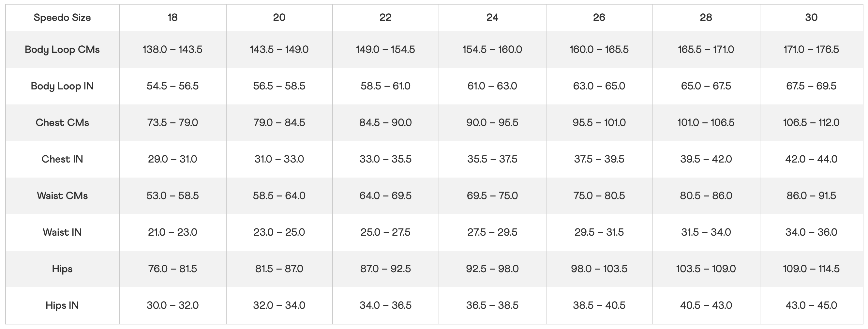
Task: Click Chest IN value for size 18
Action: coord(172,159)
